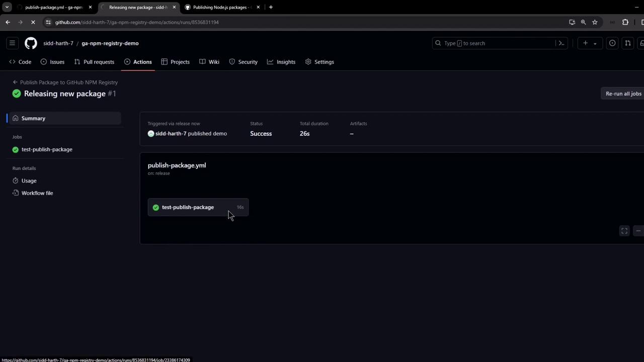
Task: Open the Projects repository tab
Action: [175, 62]
